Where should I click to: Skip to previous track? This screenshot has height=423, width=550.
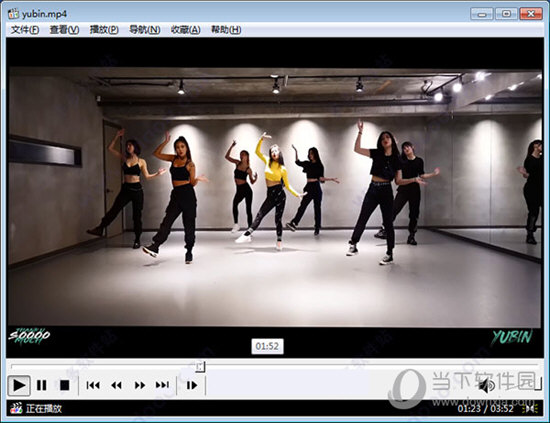coord(93,385)
